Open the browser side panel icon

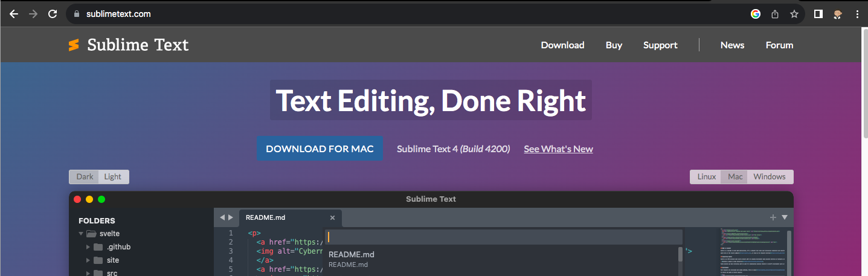coord(818,14)
